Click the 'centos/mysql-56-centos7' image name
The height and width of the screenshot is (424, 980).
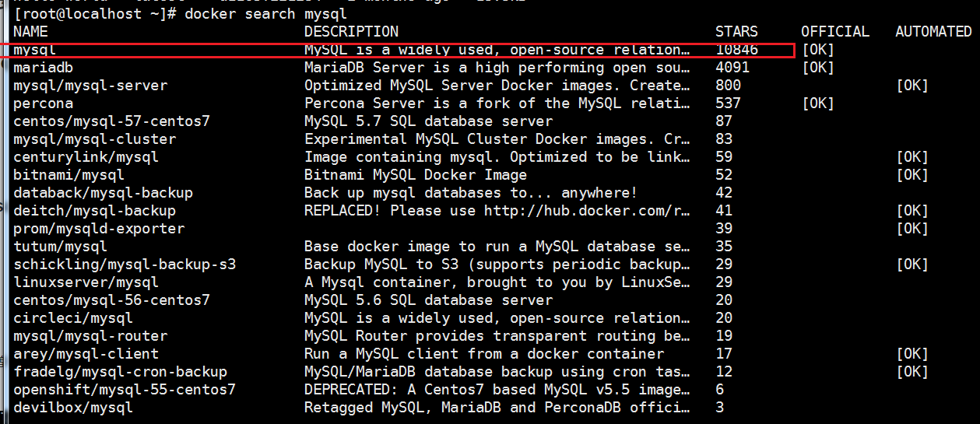[111, 300]
